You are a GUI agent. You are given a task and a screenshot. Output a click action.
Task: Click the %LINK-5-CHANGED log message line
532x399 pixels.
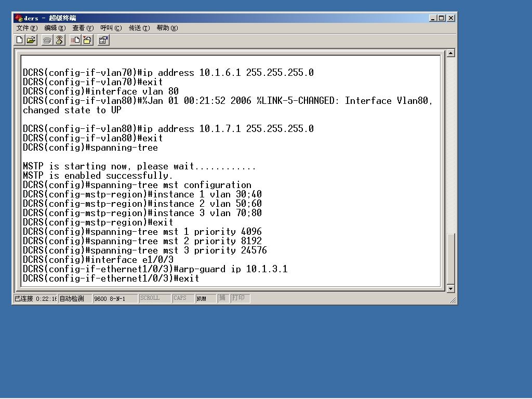(228, 101)
